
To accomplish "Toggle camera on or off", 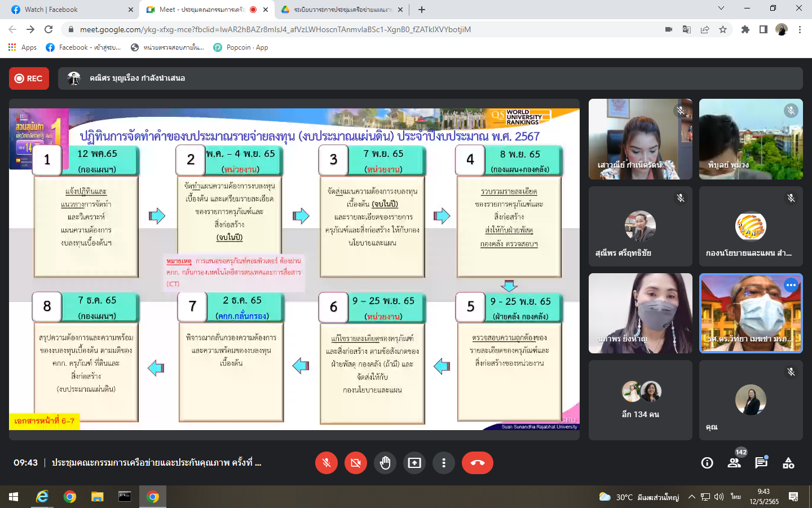I will pyautogui.click(x=356, y=463).
